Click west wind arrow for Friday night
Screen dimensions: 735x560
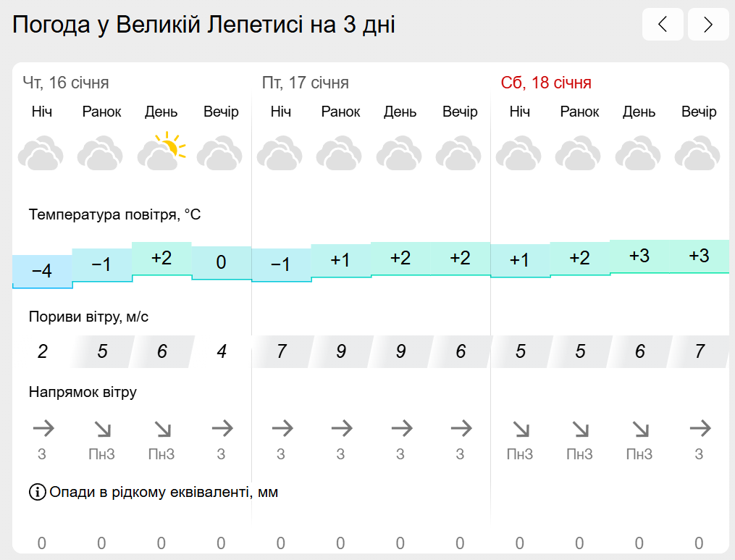282,427
